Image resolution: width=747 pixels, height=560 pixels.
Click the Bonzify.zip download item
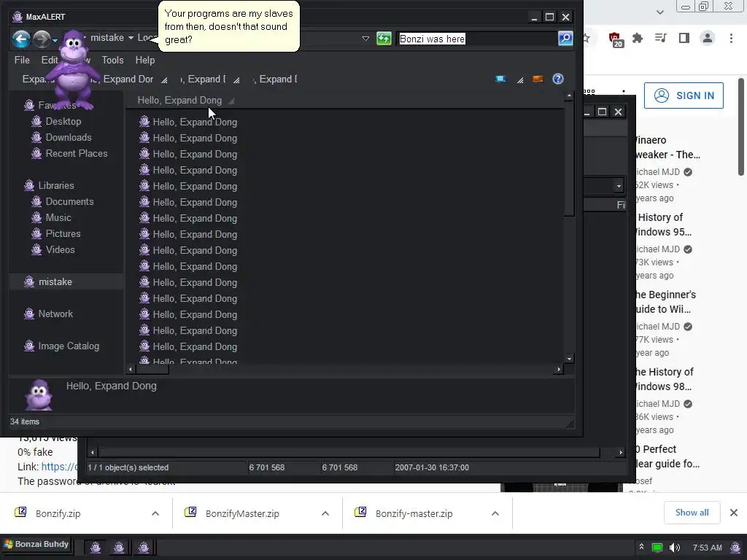(58, 514)
